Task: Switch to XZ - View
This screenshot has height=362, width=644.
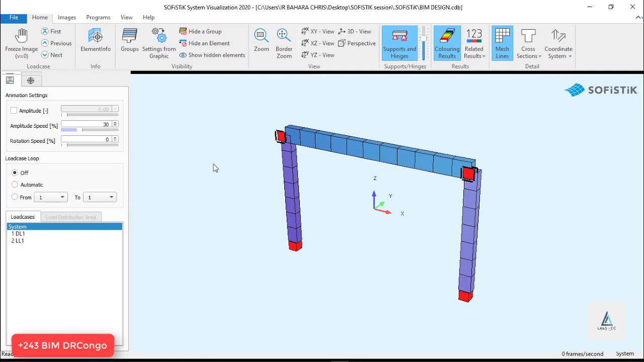Action: coord(317,43)
